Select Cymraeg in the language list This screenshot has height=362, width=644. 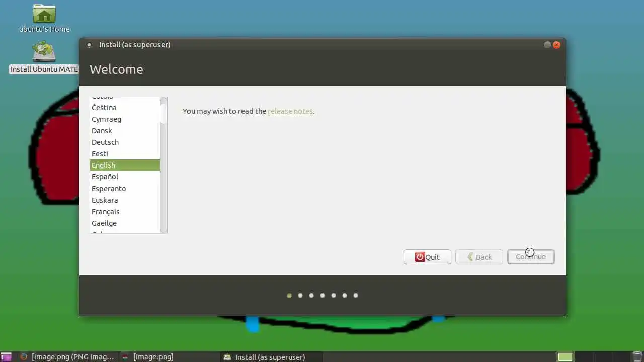[x=125, y=119]
